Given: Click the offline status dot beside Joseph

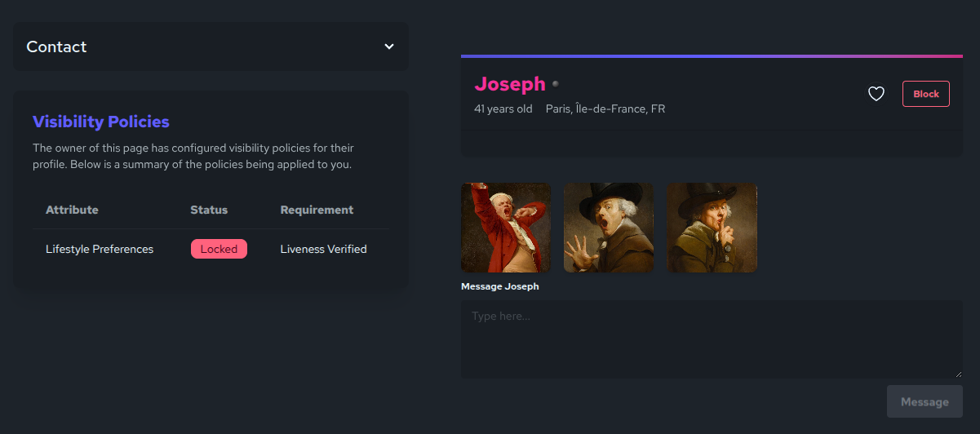Looking at the screenshot, I should pos(556,83).
